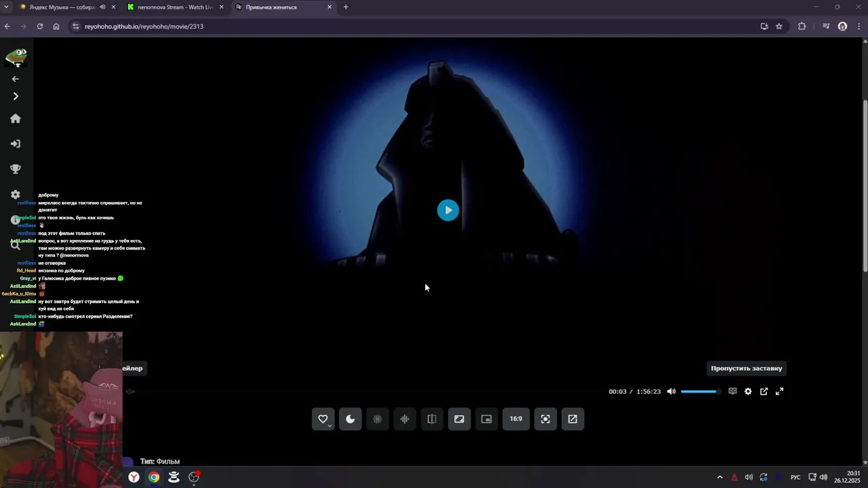This screenshot has width=868, height=488.
Task: Open media controls icon in browser toolbar
Action: coord(826,26)
